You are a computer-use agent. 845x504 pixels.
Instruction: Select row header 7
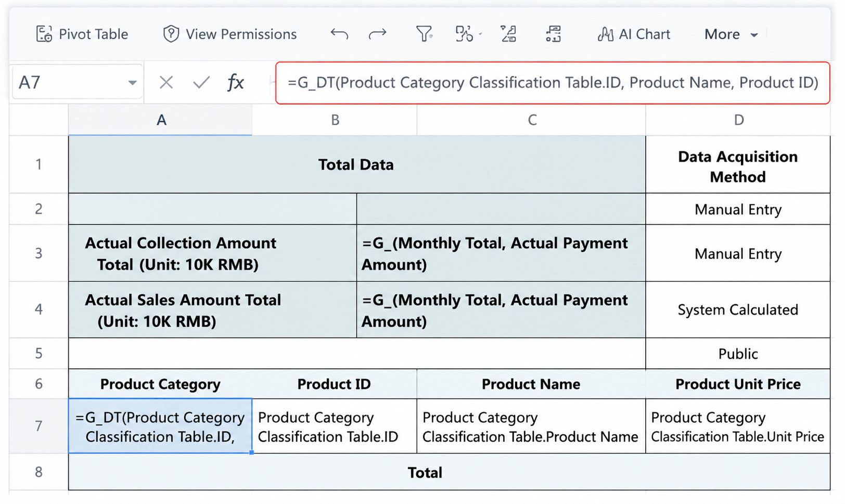tap(39, 427)
